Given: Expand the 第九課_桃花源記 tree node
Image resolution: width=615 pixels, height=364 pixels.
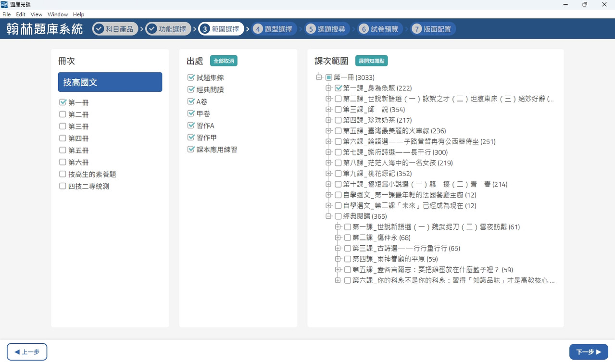Looking at the screenshot, I should click(x=328, y=173).
